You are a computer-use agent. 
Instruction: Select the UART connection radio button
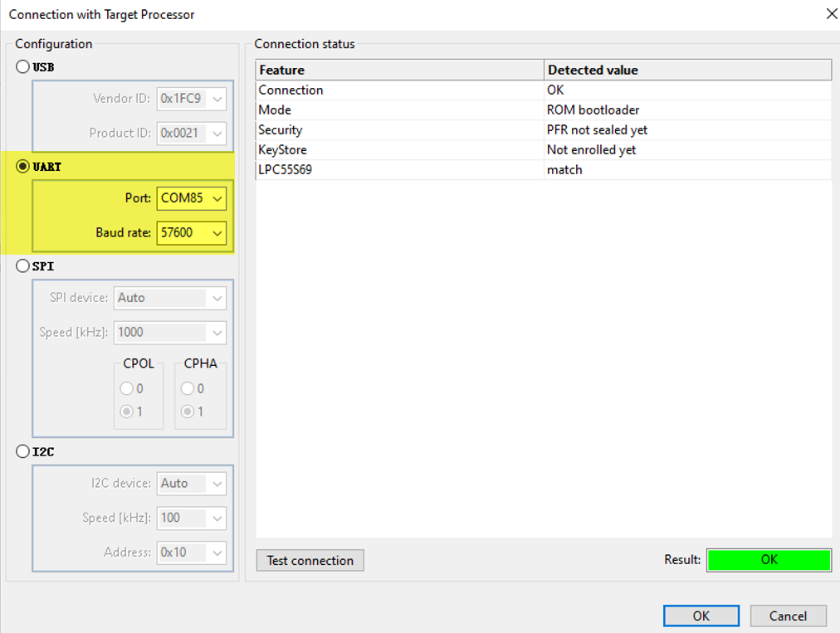(22, 167)
